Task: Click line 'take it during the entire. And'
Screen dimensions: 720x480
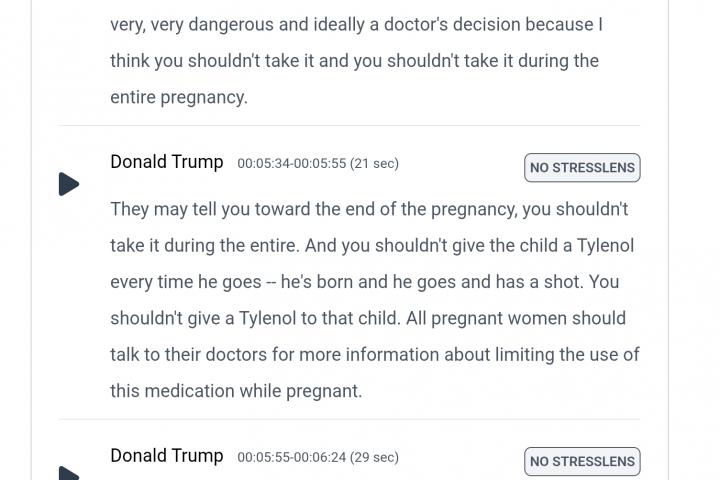Action: [372, 246]
